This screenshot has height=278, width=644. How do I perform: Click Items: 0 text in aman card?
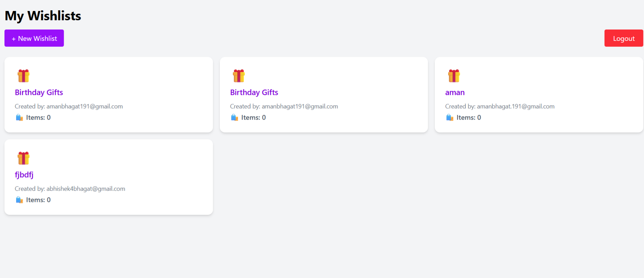point(468,118)
